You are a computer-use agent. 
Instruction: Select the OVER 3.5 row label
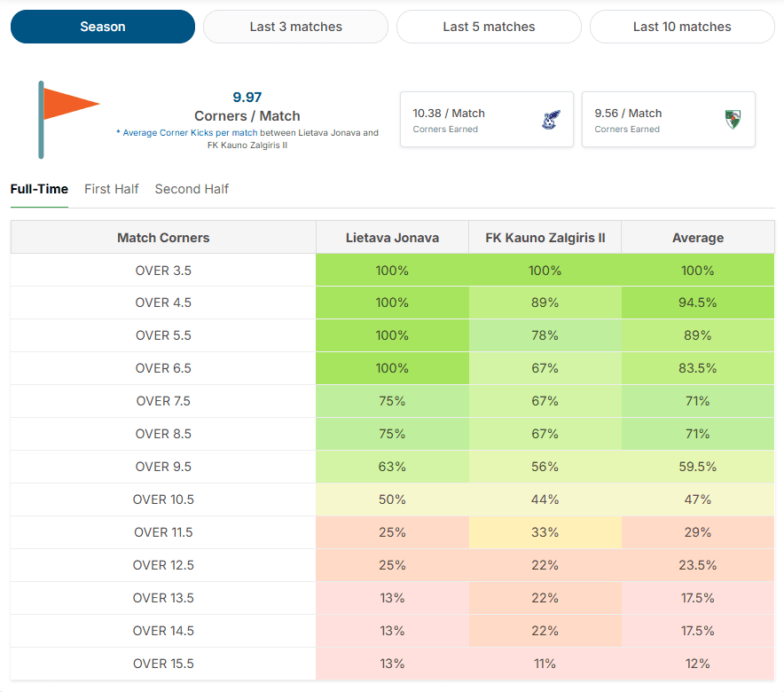tap(163, 271)
